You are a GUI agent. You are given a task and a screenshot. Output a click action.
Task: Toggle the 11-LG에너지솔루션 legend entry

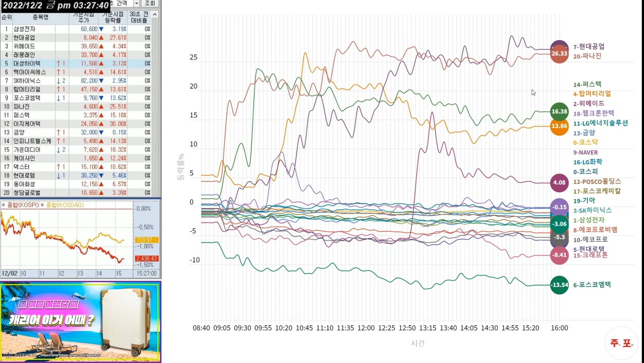pyautogui.click(x=600, y=123)
